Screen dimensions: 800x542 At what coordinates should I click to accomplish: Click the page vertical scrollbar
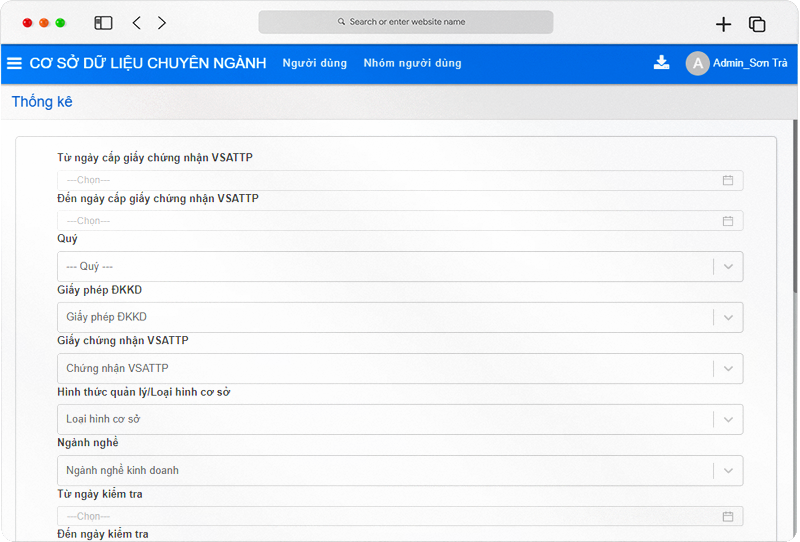795,206
